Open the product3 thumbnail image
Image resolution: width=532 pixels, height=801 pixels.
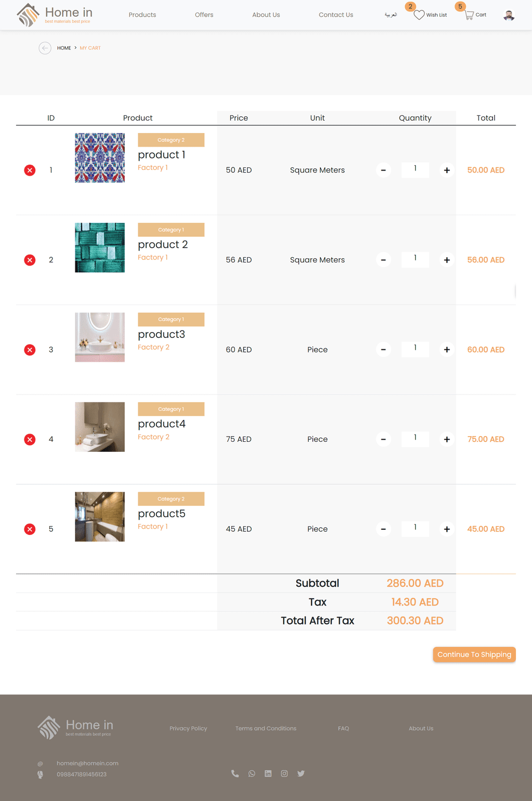(100, 337)
